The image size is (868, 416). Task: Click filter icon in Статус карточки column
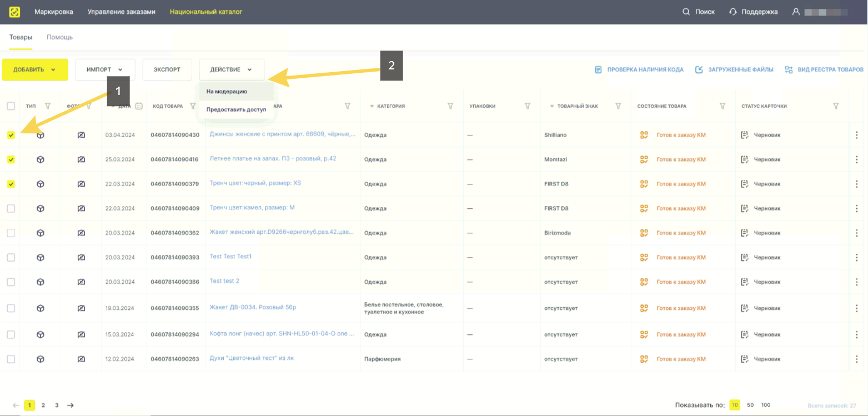click(836, 106)
